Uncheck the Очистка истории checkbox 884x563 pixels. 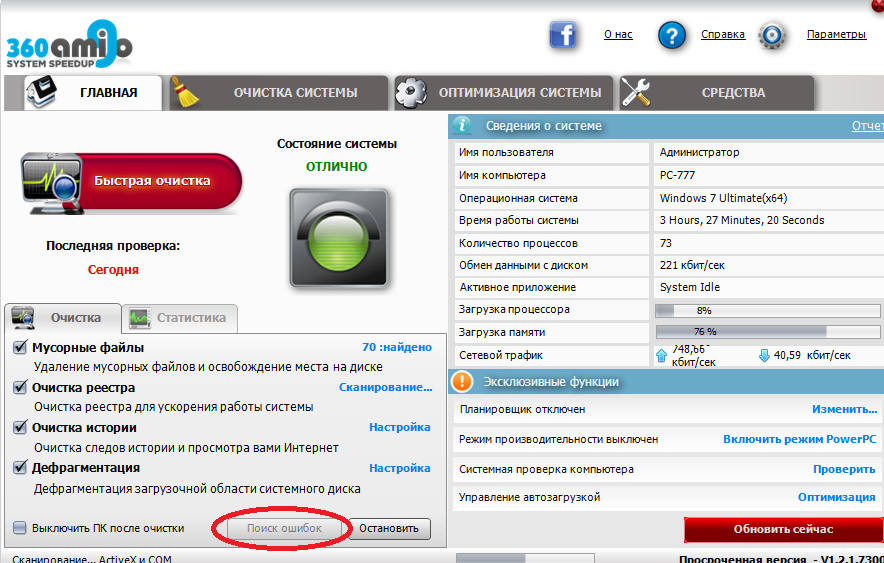(20, 427)
